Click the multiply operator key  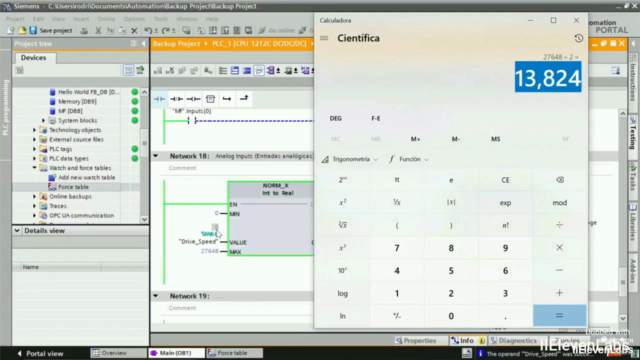click(560, 248)
